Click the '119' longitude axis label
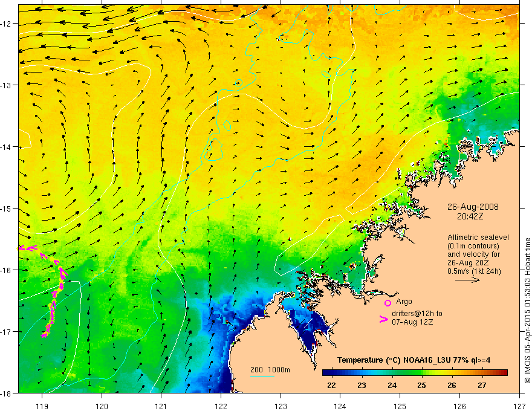 42,406
